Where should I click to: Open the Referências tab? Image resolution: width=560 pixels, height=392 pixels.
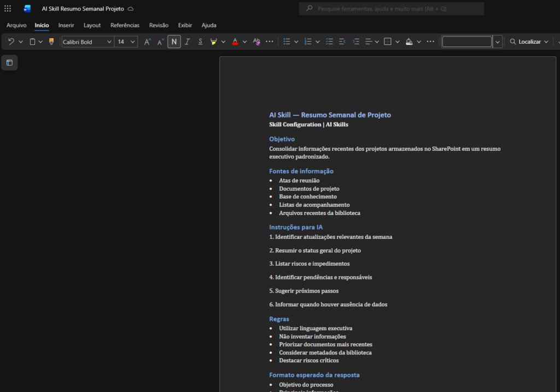(x=125, y=25)
